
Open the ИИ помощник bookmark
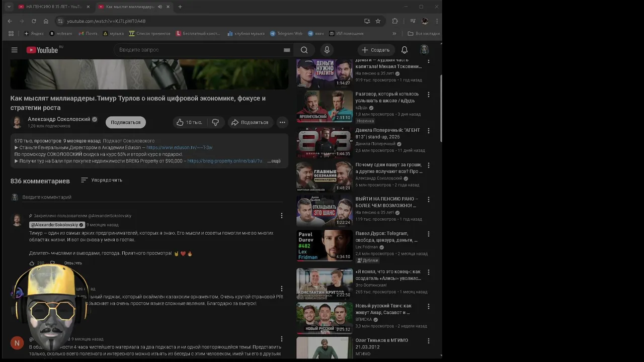(x=347, y=34)
